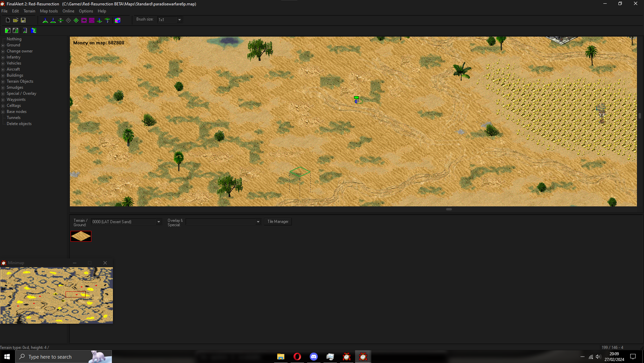Expand the Infantry tree node
644x363 pixels.
click(3, 57)
